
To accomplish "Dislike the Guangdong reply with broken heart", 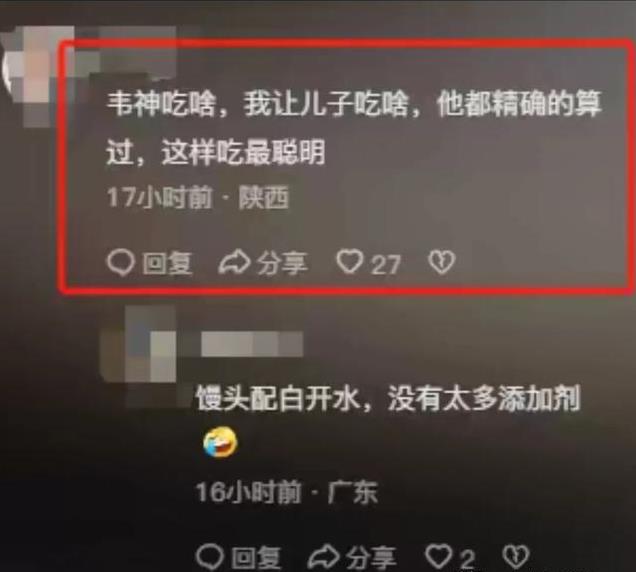I will pyautogui.click(x=516, y=556).
